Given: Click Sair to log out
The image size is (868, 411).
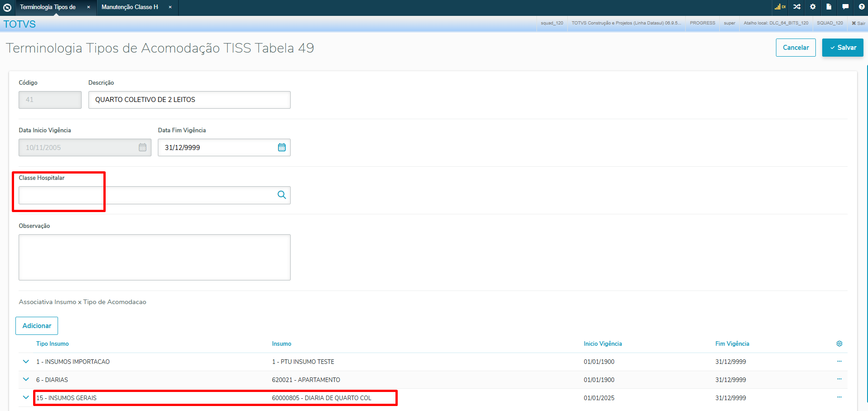Looking at the screenshot, I should (x=858, y=23).
